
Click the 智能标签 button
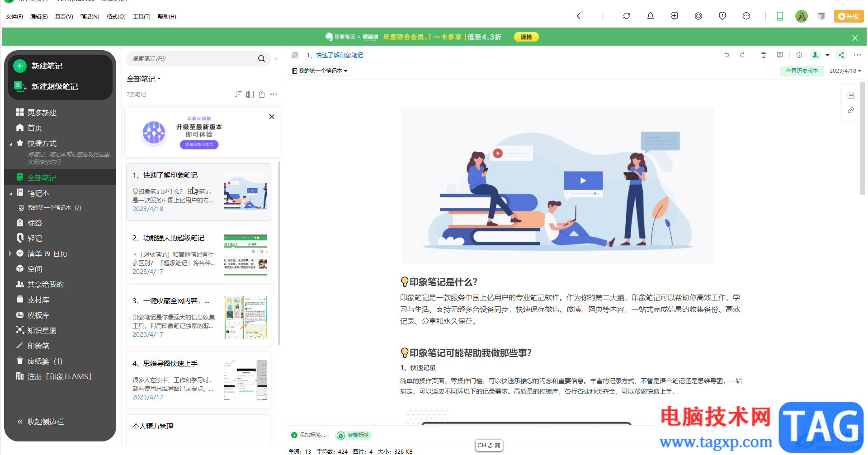[x=354, y=435]
